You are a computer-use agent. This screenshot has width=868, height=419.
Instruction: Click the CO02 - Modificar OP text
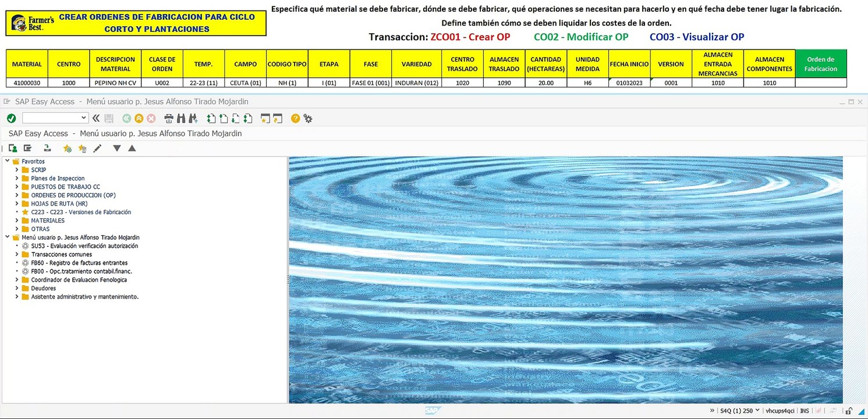pyautogui.click(x=581, y=37)
